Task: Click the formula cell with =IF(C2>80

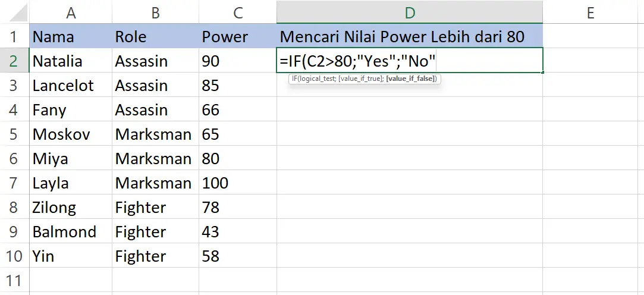Action: pyautogui.click(x=410, y=61)
